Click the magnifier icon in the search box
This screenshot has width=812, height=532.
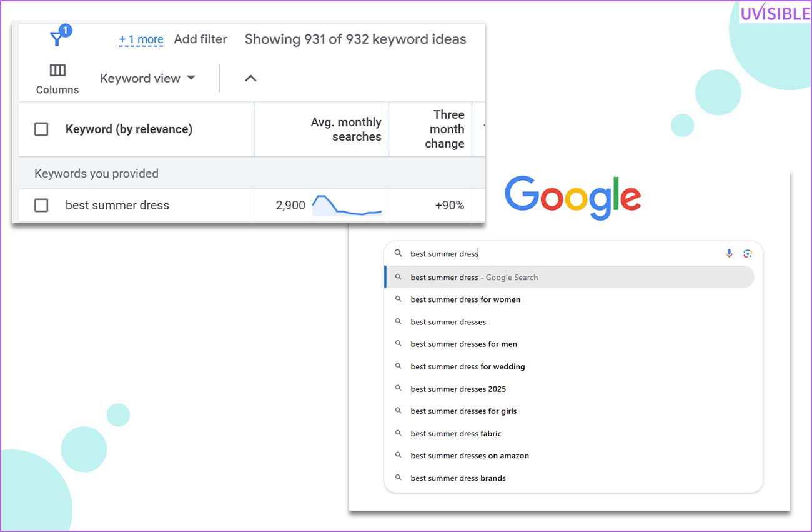pos(398,254)
